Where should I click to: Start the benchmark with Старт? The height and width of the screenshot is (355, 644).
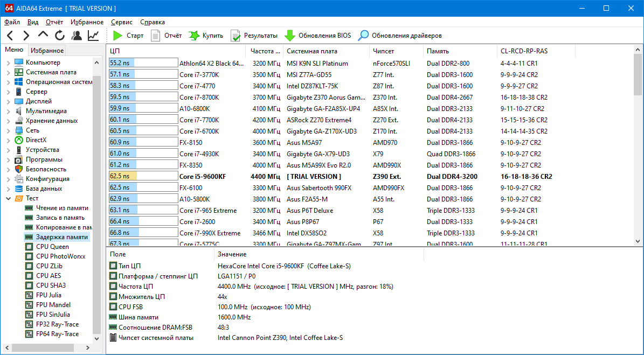128,36
